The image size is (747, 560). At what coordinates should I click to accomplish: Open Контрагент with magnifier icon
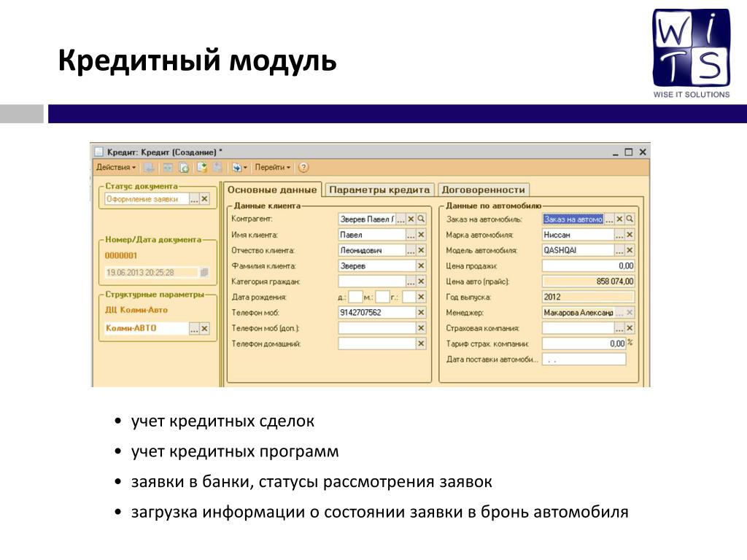(x=421, y=219)
